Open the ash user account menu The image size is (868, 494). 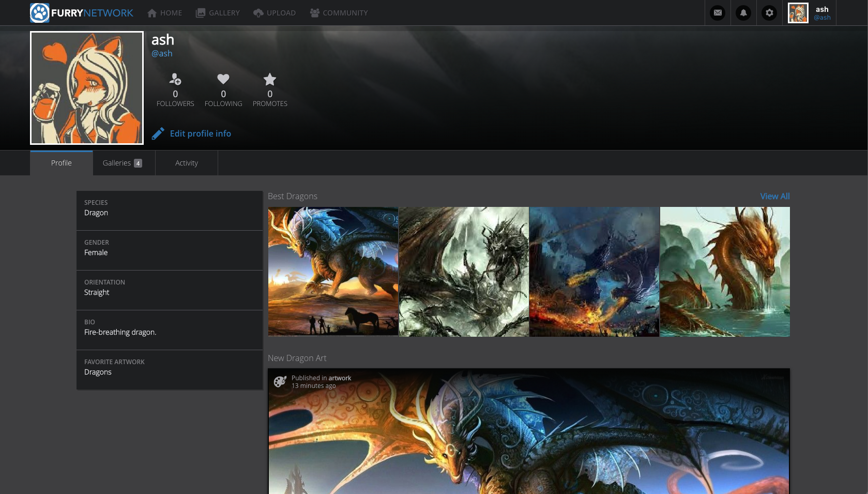coord(810,13)
